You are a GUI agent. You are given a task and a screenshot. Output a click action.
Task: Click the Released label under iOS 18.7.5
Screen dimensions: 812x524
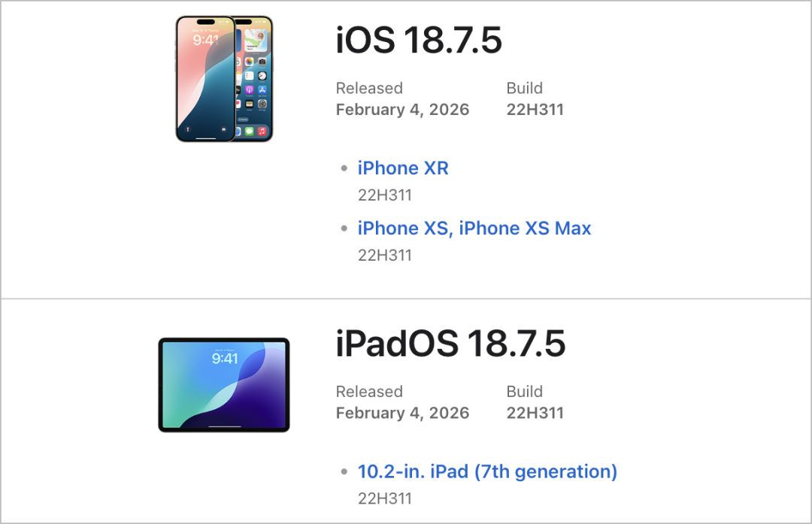pyautogui.click(x=369, y=88)
